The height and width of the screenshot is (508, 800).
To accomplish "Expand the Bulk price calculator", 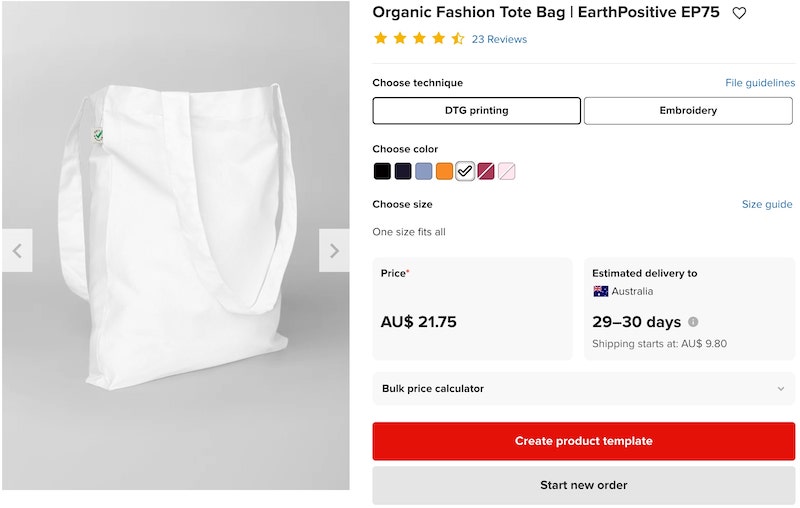I will 583,389.
